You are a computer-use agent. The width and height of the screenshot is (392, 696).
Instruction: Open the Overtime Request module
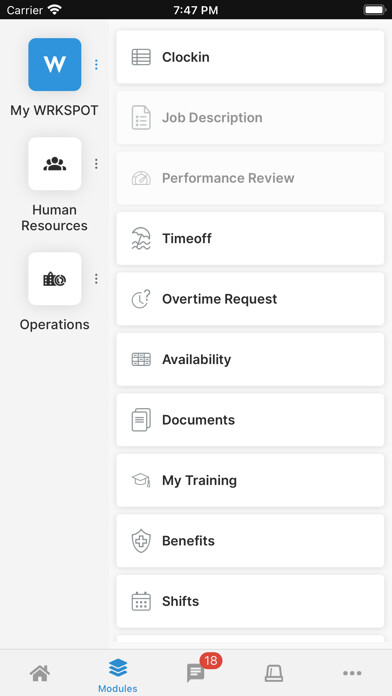(x=250, y=299)
